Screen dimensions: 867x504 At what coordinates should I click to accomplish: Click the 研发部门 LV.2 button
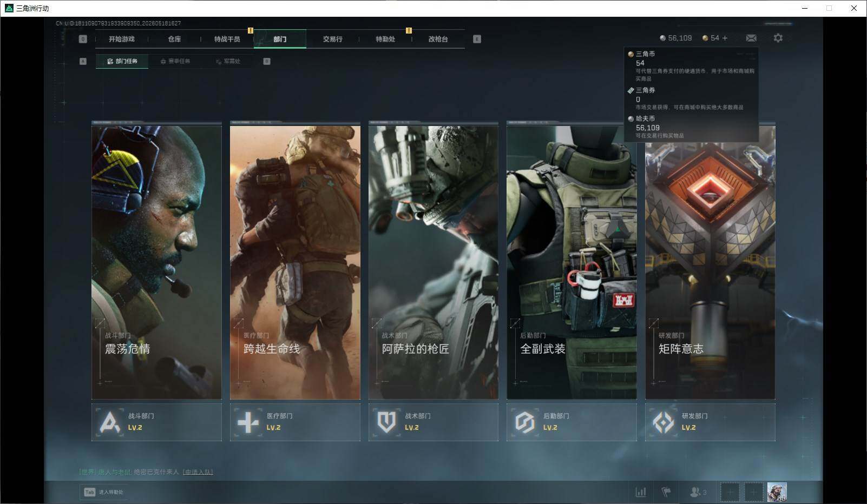(x=710, y=422)
